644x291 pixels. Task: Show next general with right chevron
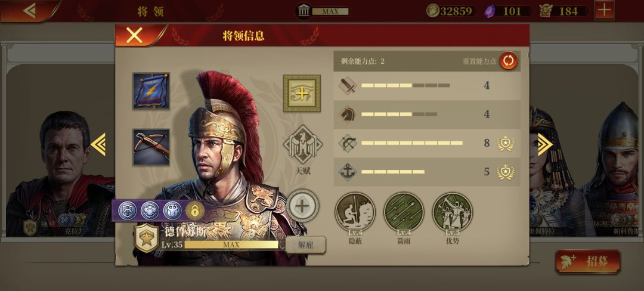pos(544,144)
